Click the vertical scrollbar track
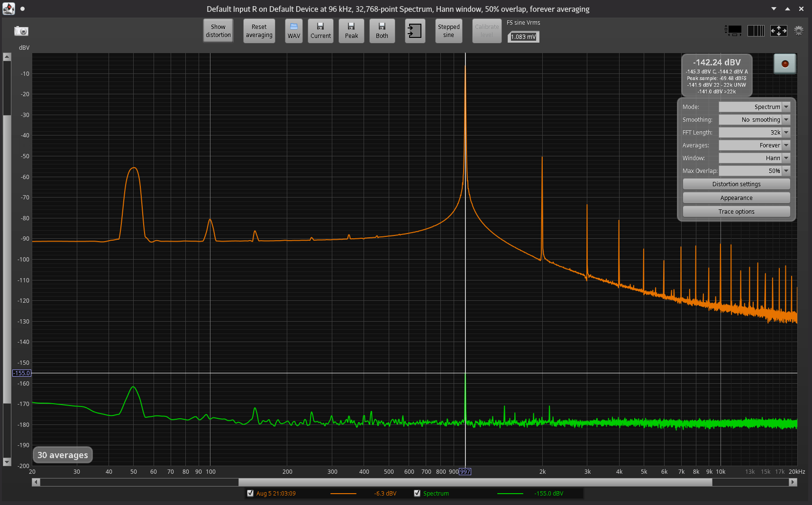This screenshot has height=505, width=812. (7, 259)
